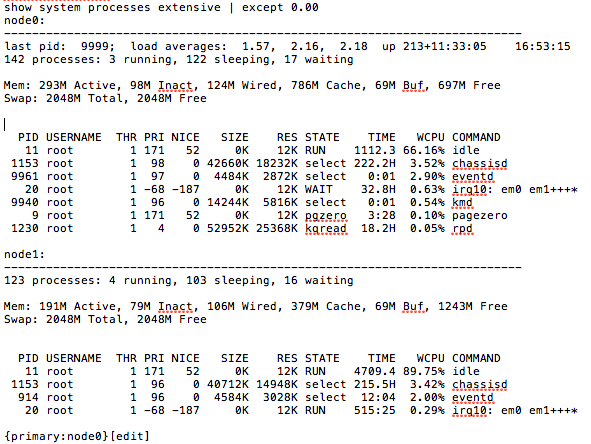Click the underlined Buf word in node0 memory
This screenshot has width=591, height=444.
[x=413, y=86]
